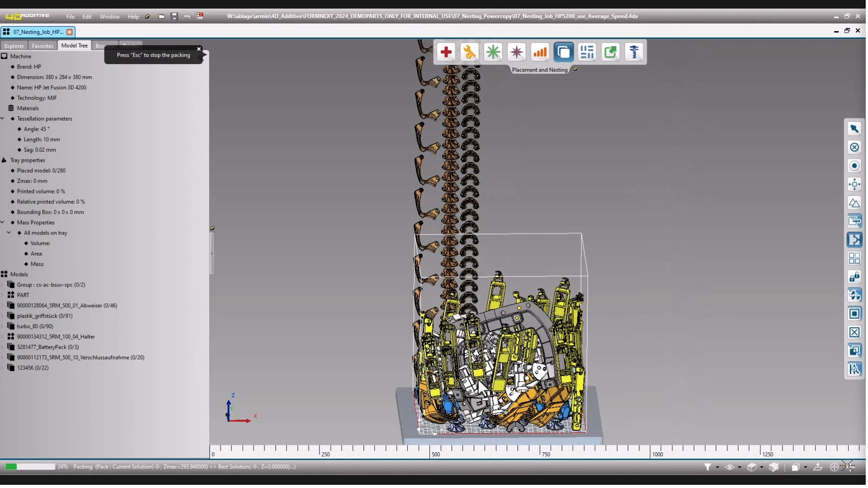
Task: Click the dotted circle target icon in right toolbar
Action: point(854,166)
